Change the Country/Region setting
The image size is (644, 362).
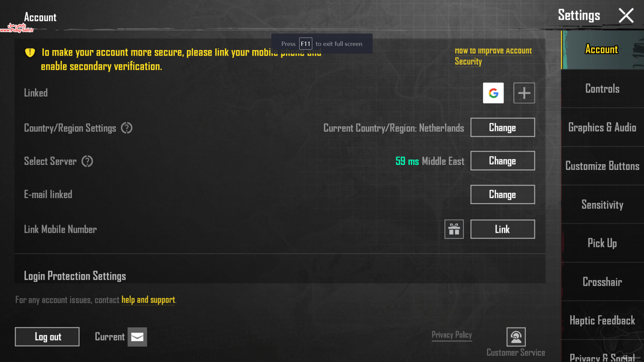[x=502, y=127]
